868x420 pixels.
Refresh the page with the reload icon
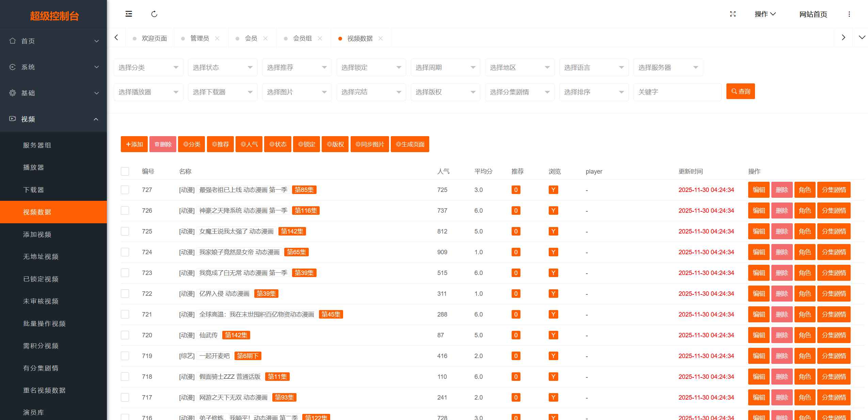[x=154, y=14]
